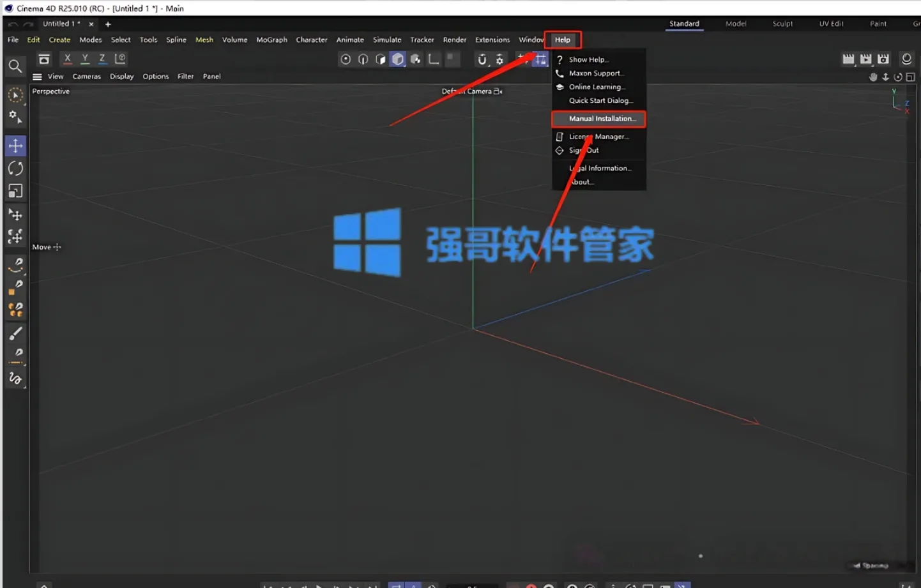Open the viewport Options menu
This screenshot has height=588, width=921.
point(156,77)
